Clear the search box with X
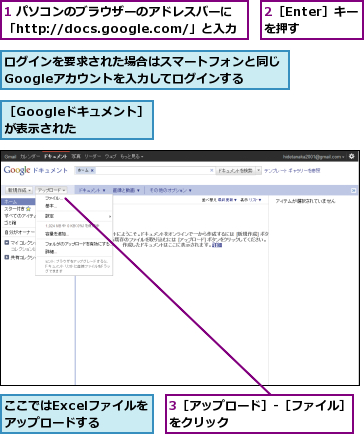 (x=211, y=170)
